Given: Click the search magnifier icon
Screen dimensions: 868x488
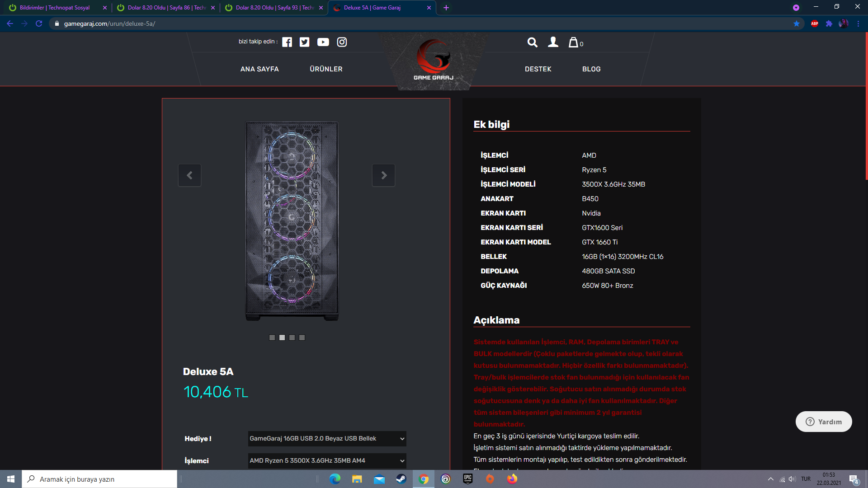Looking at the screenshot, I should tap(532, 42).
